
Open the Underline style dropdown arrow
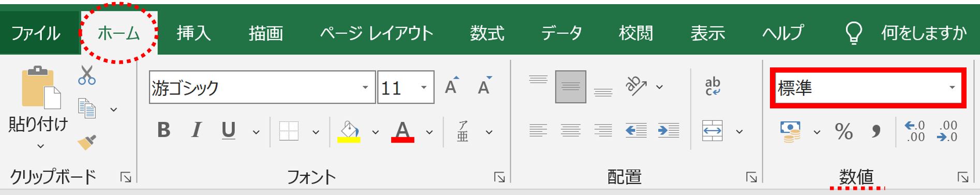tap(256, 132)
